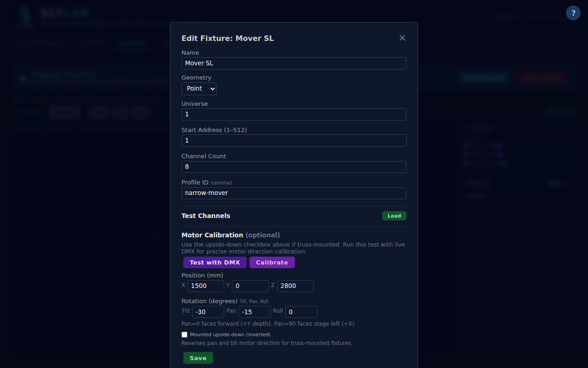The width and height of the screenshot is (588, 368).
Task: Click the Channel Count field
Action: [x=294, y=167]
